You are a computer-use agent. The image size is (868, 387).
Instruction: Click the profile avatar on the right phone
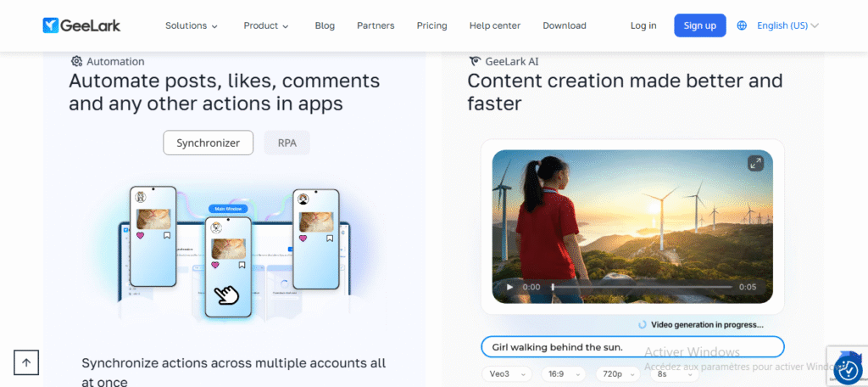(x=303, y=199)
